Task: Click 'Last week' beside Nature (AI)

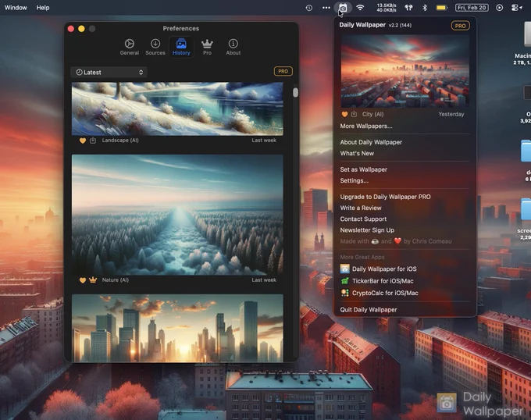Action: click(x=264, y=280)
